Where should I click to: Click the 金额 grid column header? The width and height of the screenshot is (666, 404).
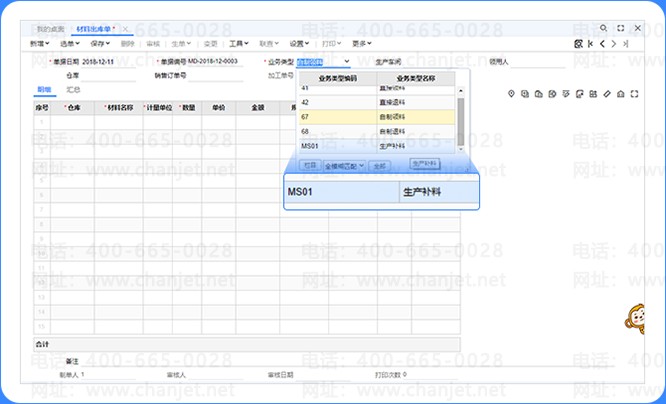258,108
